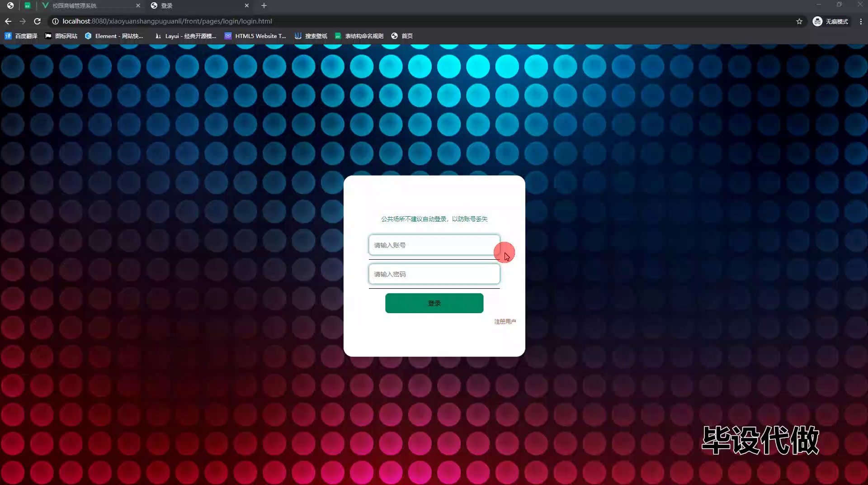
Task: Minimize the browser window
Action: [x=818, y=5]
